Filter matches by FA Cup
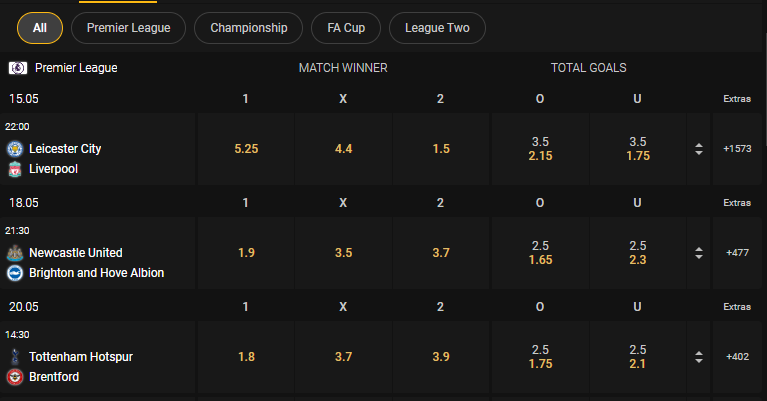 point(346,28)
